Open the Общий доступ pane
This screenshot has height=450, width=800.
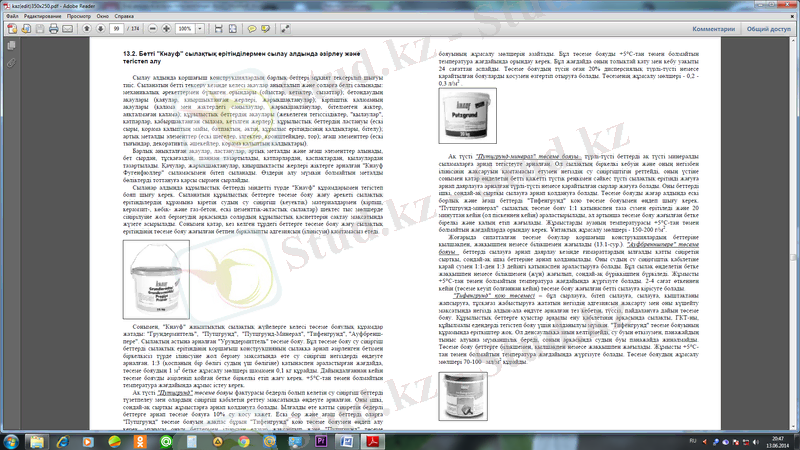768,29
